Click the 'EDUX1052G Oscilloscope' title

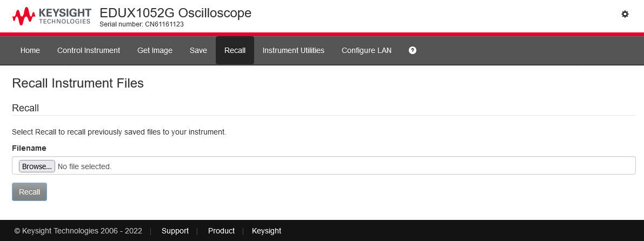click(175, 13)
